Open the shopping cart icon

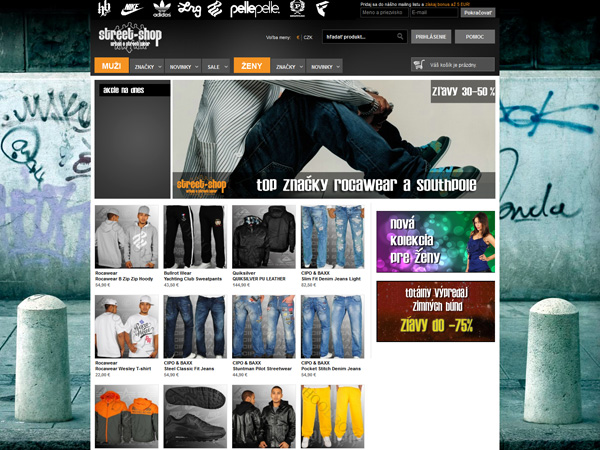coord(421,66)
